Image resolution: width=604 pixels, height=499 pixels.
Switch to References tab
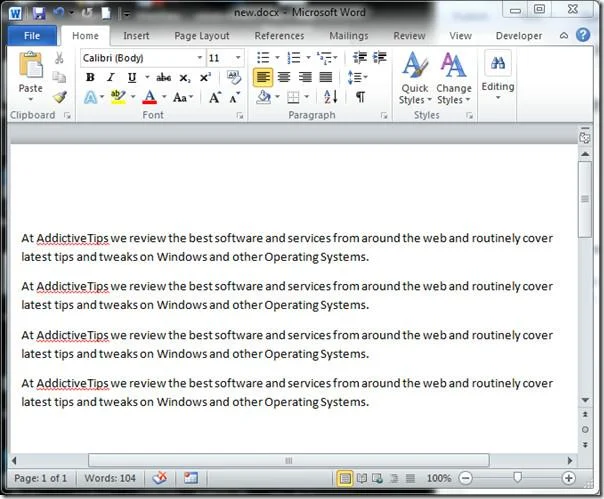point(279,36)
